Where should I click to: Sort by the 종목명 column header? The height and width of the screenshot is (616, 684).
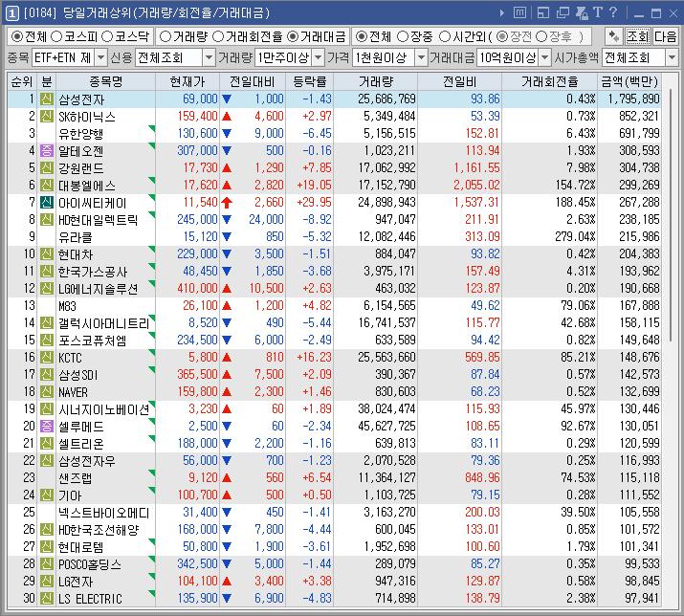105,81
